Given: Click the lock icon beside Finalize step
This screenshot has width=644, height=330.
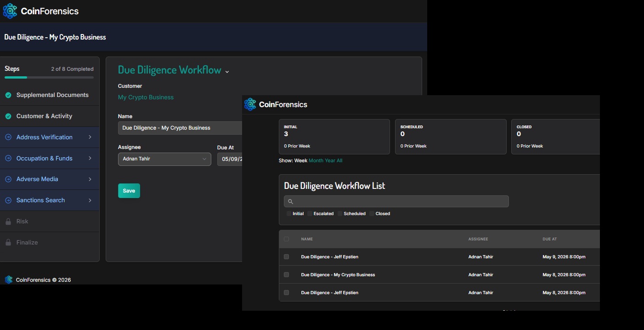Looking at the screenshot, I should pyautogui.click(x=8, y=243).
